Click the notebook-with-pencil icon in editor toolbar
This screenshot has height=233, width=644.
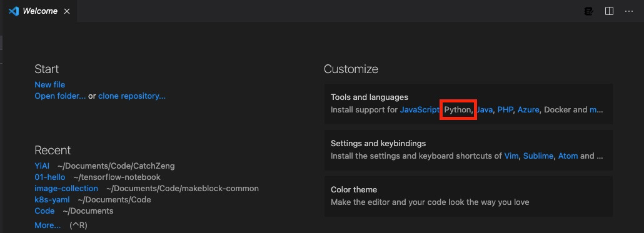coord(589,11)
